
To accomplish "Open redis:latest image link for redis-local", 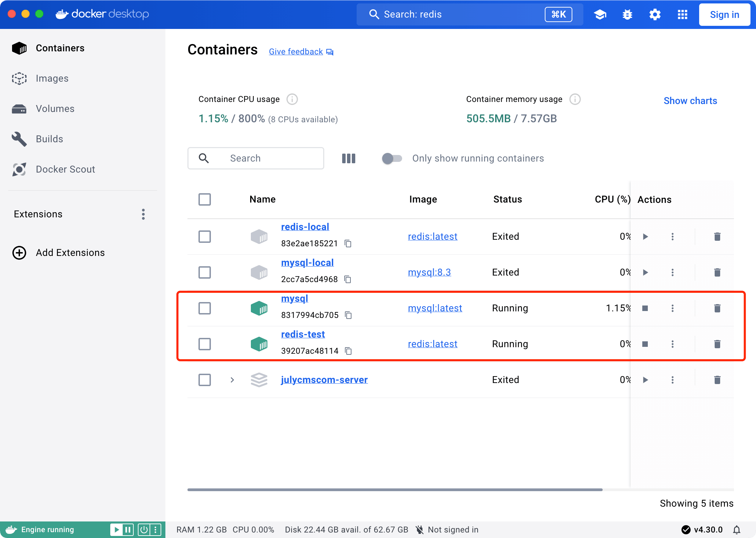I will click(432, 237).
